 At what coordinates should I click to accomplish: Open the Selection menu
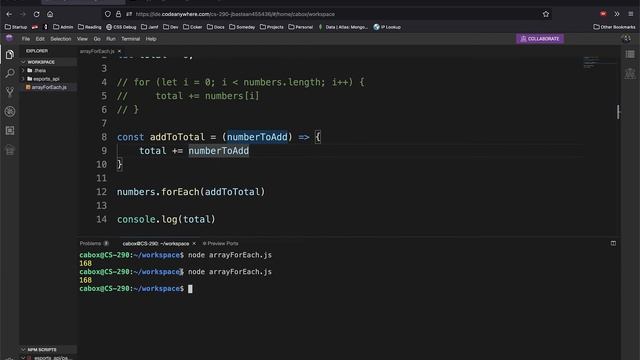60,39
